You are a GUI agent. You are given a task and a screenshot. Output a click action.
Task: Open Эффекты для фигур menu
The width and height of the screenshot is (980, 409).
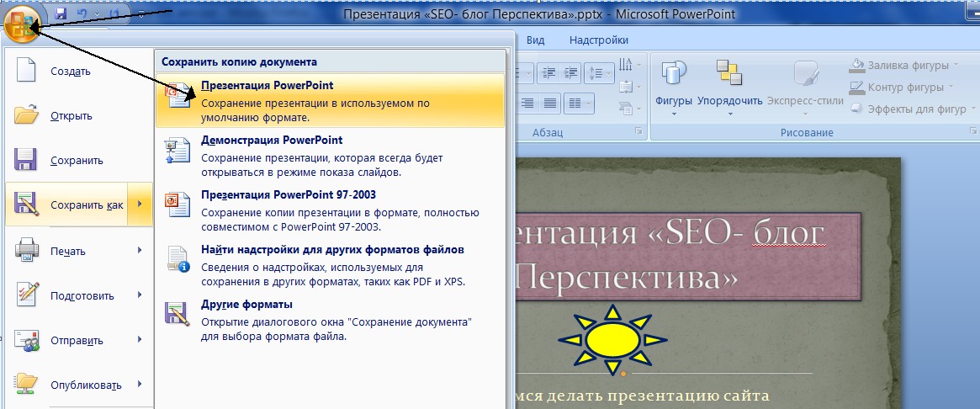click(x=914, y=109)
